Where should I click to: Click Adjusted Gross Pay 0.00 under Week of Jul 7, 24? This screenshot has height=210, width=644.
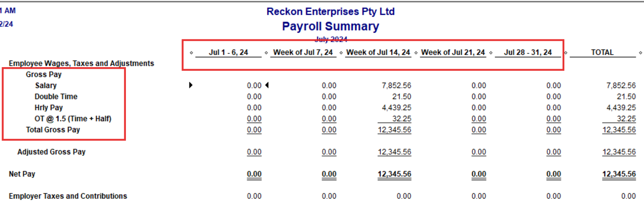329,152
